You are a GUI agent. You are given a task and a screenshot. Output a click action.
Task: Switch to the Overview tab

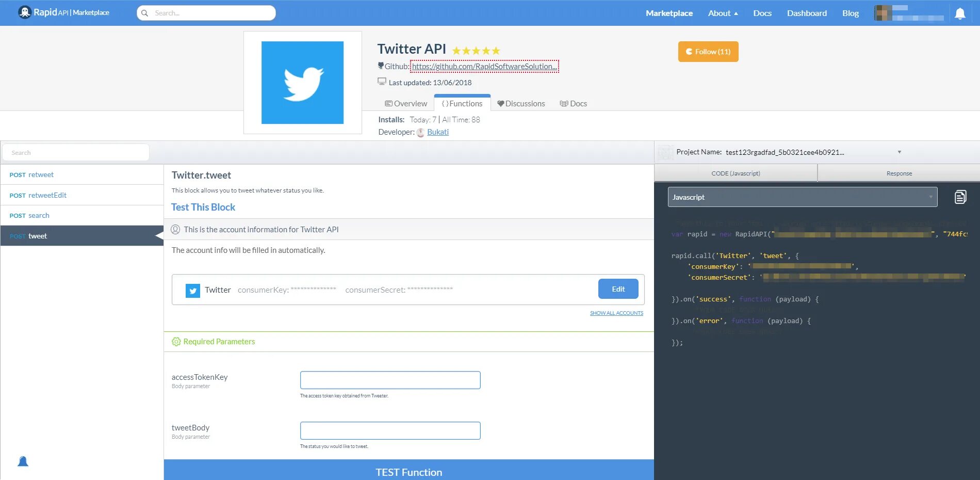click(406, 104)
